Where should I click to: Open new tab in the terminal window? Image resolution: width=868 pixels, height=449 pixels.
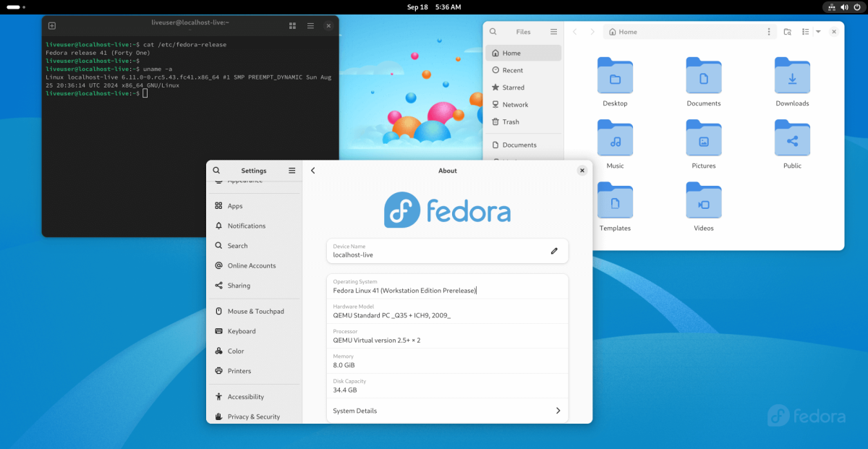coord(52,25)
